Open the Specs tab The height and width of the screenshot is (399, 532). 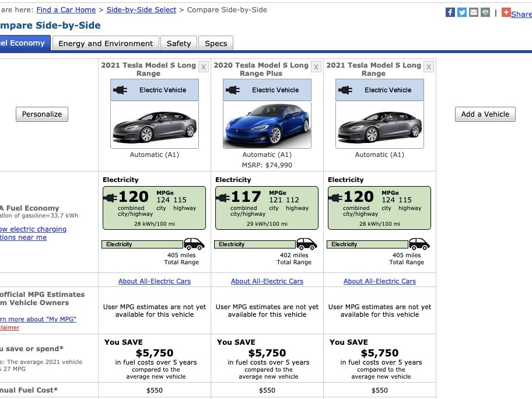(216, 43)
